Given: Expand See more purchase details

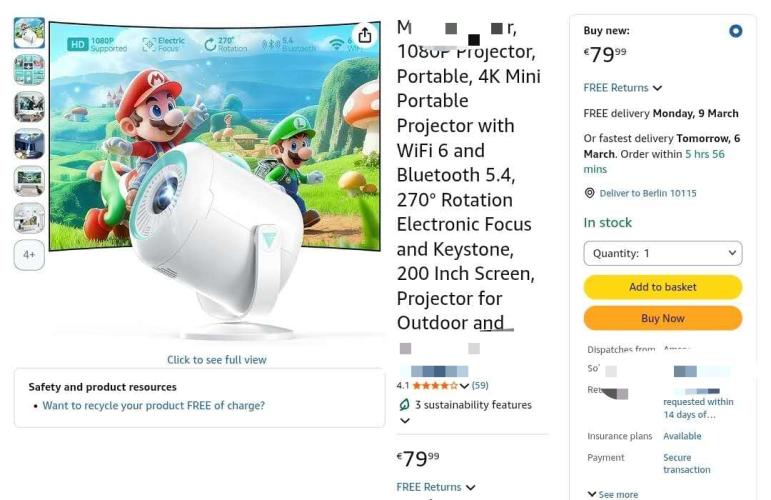Looking at the screenshot, I should coord(612,494).
